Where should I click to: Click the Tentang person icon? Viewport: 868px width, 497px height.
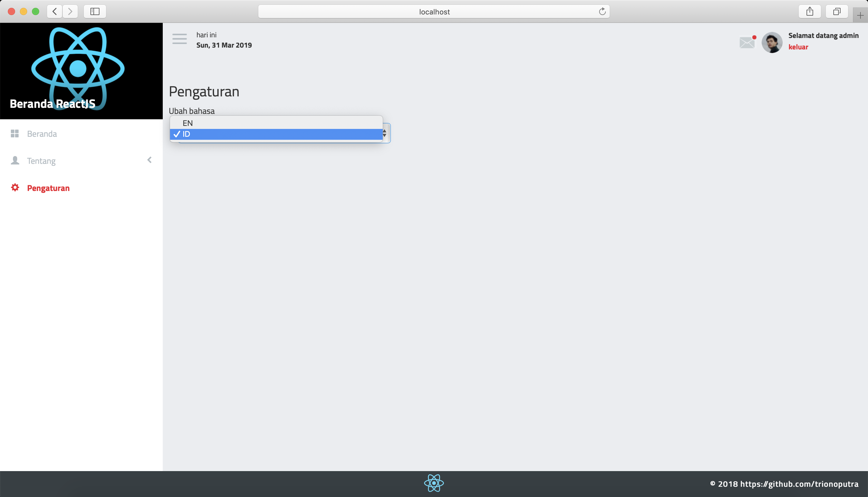(15, 161)
